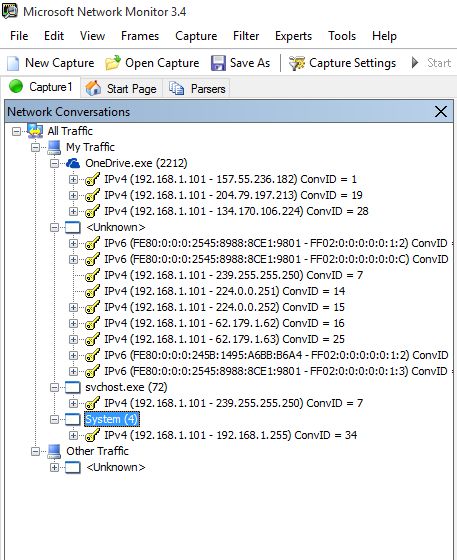
Task: Open the View menu
Action: 92,36
